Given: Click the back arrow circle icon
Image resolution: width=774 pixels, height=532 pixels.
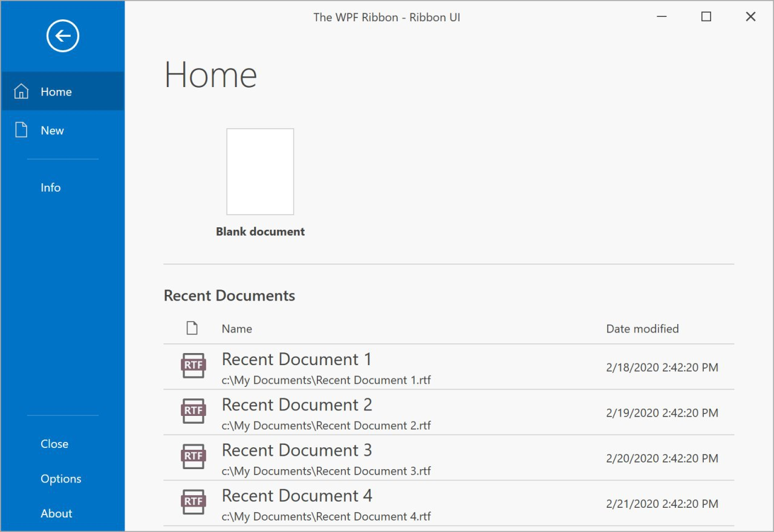Looking at the screenshot, I should (63, 36).
